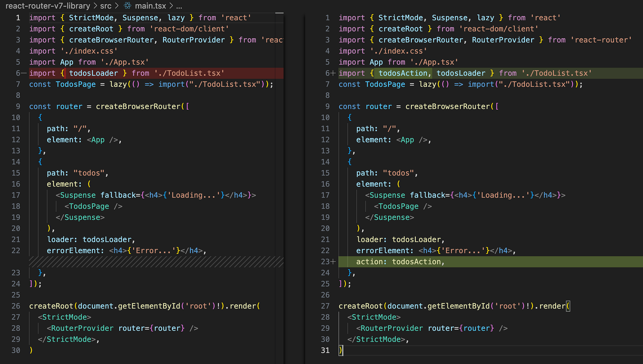The width and height of the screenshot is (643, 364).
Task: Select the main.tsx breadcrumb item
Action: click(150, 6)
